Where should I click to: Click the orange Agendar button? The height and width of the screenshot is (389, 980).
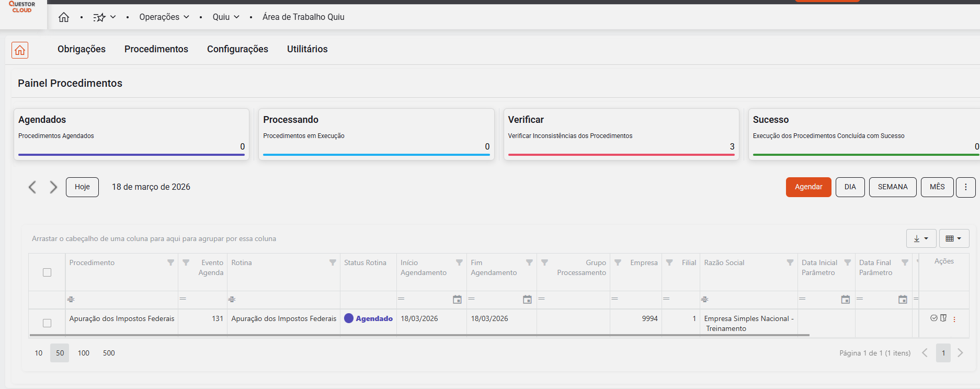coord(808,187)
